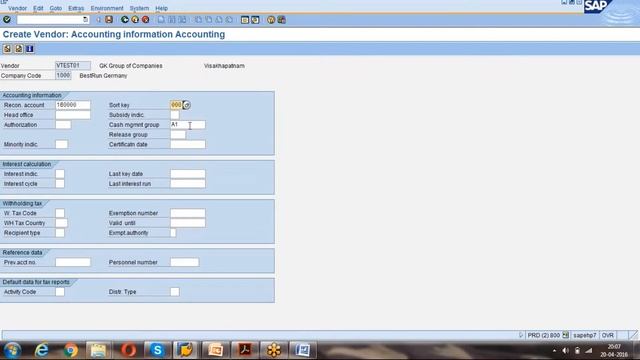Click the Release group field
The width and height of the screenshot is (640, 360).
[x=178, y=135]
